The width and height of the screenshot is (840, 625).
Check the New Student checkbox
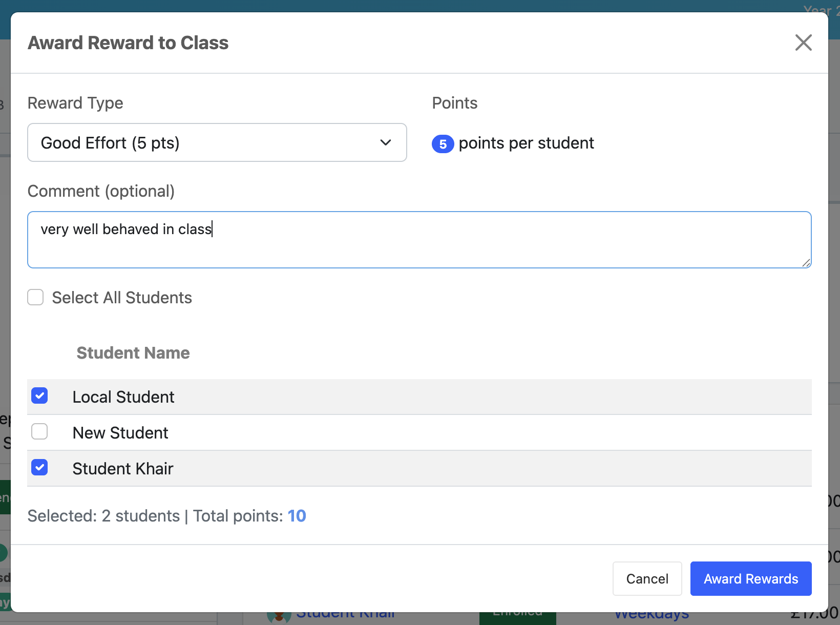coord(39,431)
